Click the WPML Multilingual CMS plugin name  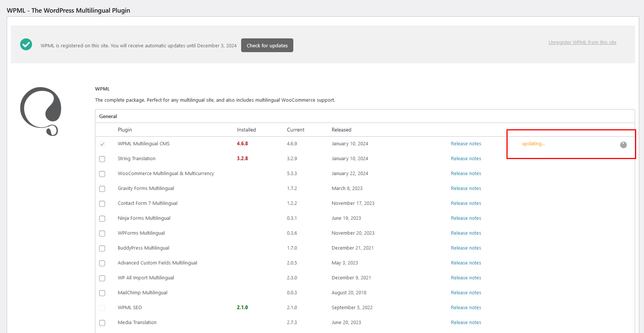point(143,144)
